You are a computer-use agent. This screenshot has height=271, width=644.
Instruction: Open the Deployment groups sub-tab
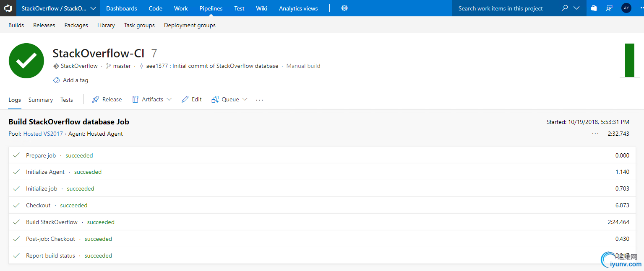190,25
